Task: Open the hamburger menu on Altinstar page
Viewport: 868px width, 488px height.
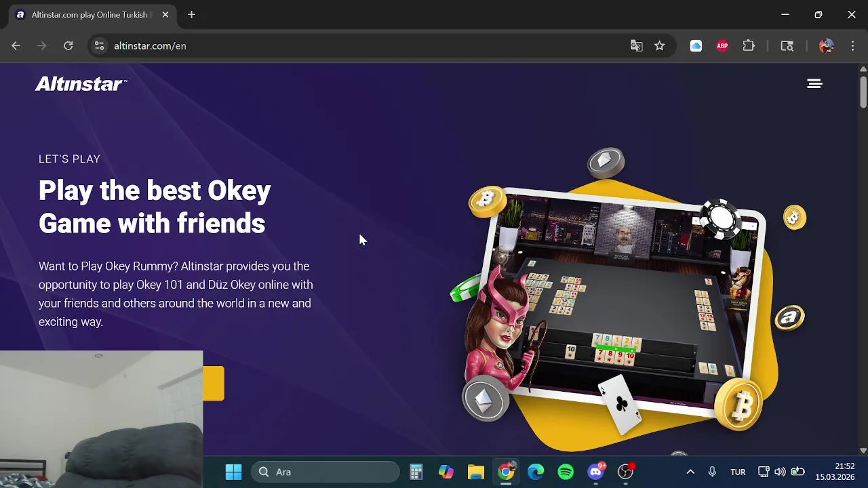Action: coord(814,83)
